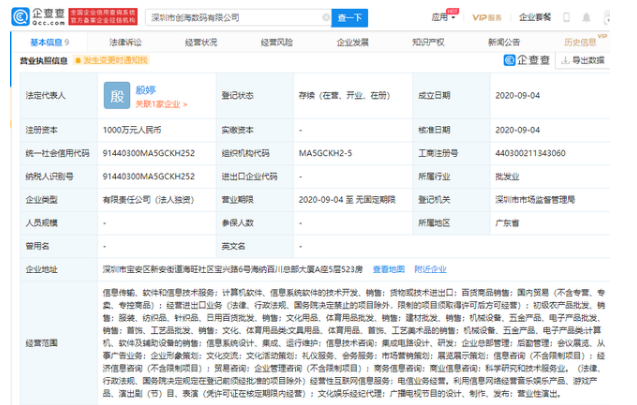This screenshot has height=405, width=637.
Task: Go to the 新闻公告 tab
Action: pyautogui.click(x=504, y=42)
